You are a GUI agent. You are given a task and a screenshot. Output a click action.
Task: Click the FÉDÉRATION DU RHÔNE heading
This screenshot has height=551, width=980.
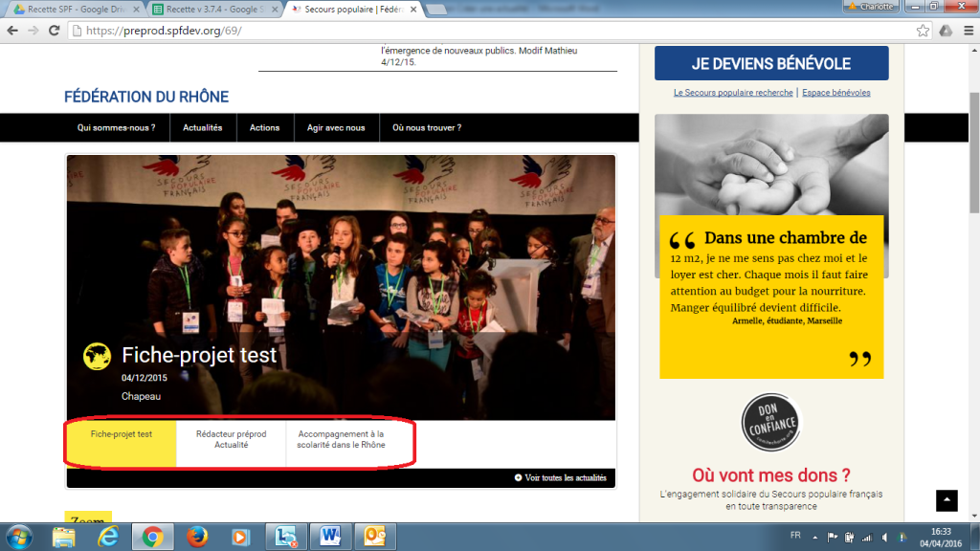[x=146, y=97]
